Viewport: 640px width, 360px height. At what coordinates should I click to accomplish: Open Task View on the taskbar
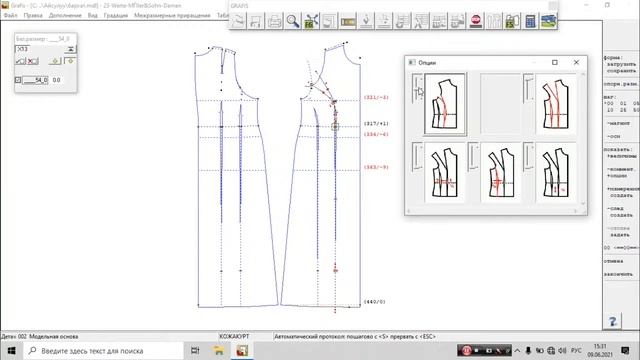tap(195, 351)
